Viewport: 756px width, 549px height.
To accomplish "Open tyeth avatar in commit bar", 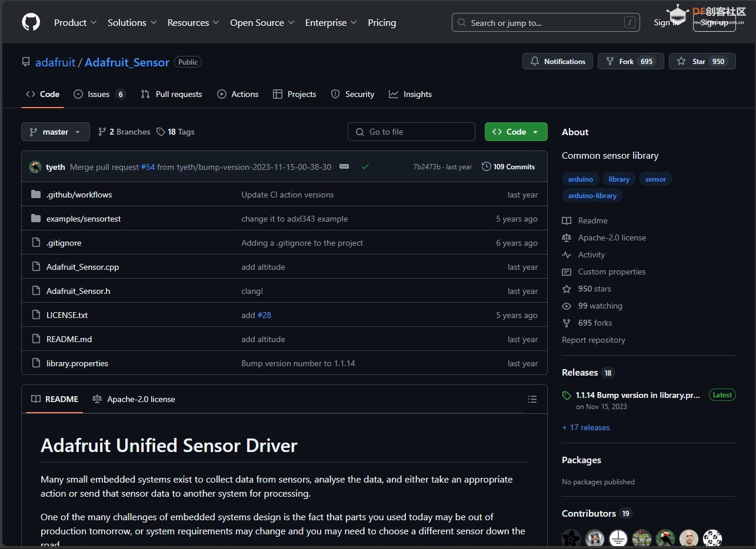I will click(x=35, y=167).
